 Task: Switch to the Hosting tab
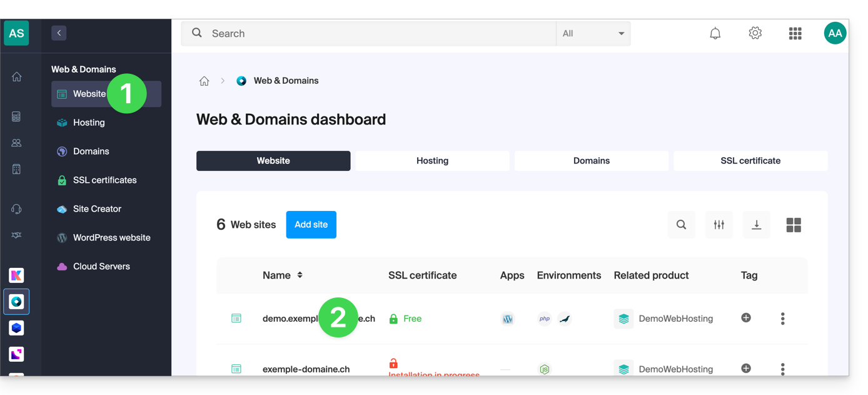(x=432, y=161)
